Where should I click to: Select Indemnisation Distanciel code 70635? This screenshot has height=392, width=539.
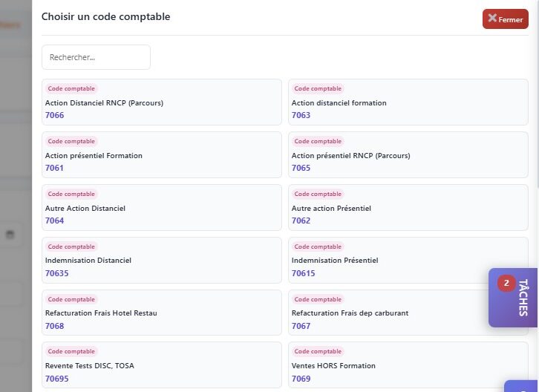pos(161,261)
